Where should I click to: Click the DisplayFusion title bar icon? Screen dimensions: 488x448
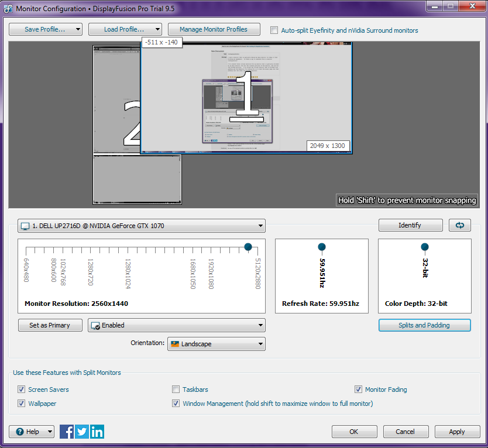[x=8, y=8]
